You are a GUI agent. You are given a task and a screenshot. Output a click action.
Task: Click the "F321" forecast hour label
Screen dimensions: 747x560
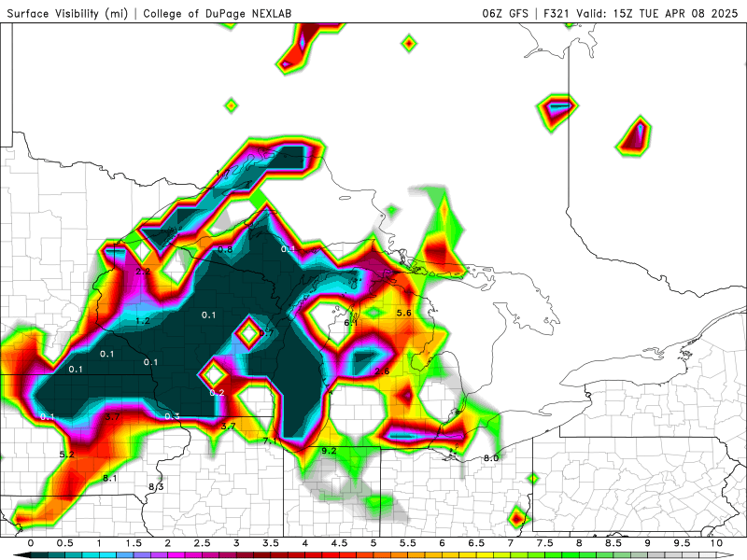(557, 13)
